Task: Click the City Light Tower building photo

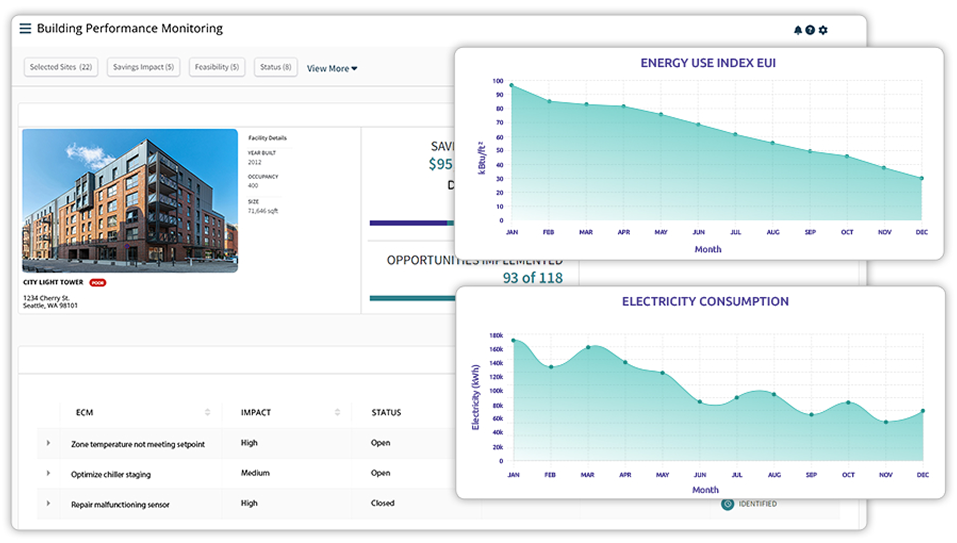Action: pos(130,200)
